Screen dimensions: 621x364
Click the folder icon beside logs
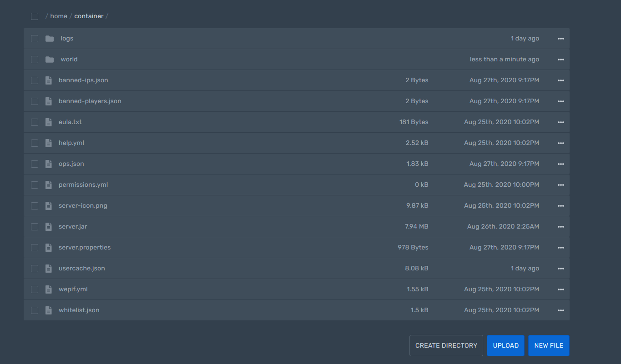[49, 38]
